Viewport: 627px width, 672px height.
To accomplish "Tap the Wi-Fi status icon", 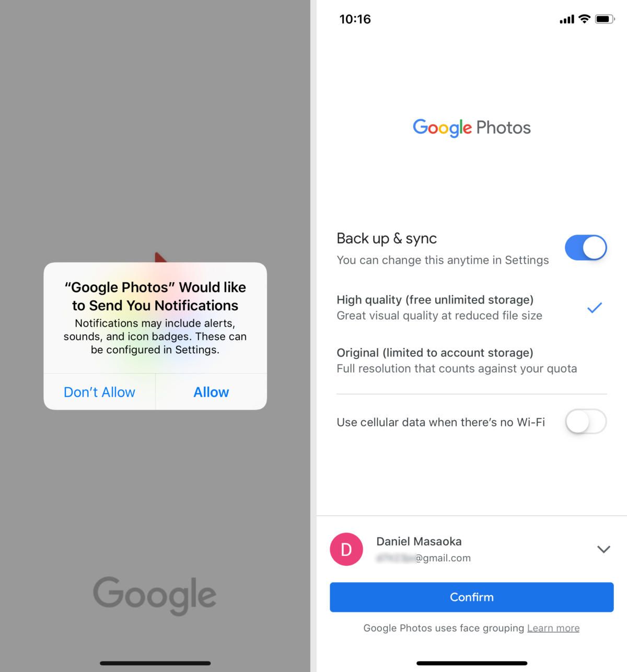I will point(585,19).
